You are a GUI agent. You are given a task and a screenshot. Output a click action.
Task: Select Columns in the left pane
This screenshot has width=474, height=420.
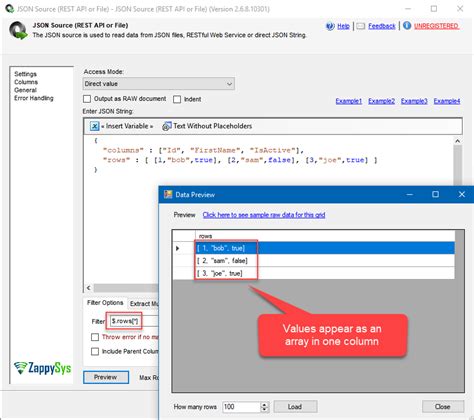click(x=26, y=82)
